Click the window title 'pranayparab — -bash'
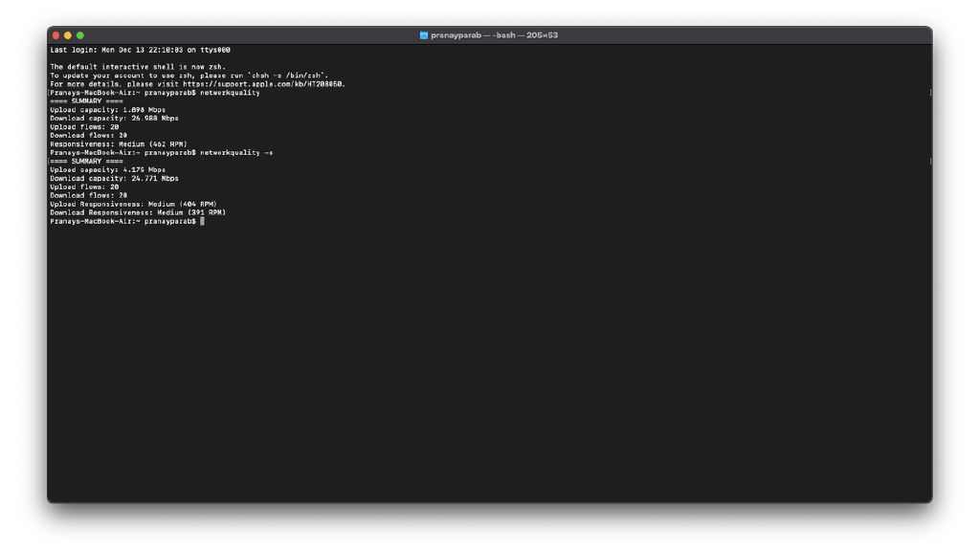 [473, 35]
